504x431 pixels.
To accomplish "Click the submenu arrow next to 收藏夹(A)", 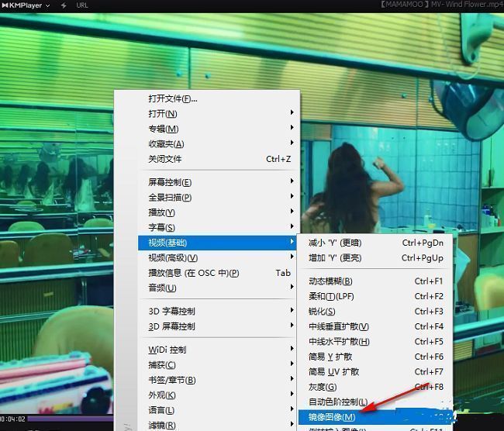I will pos(292,143).
